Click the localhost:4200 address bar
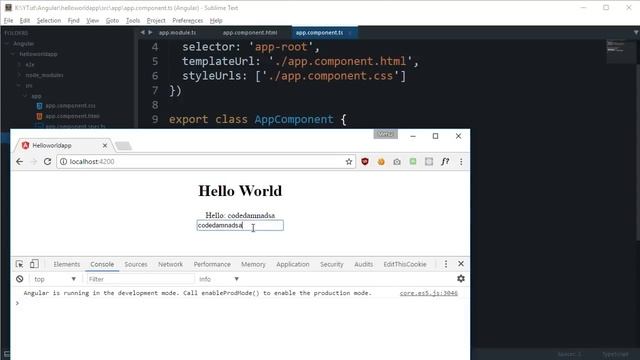The image size is (640, 360). click(x=206, y=162)
